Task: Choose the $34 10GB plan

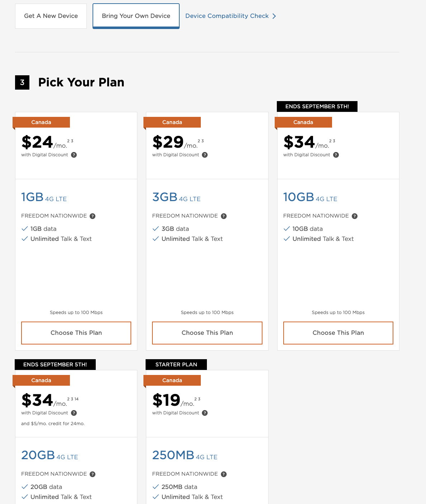Action: click(x=338, y=333)
